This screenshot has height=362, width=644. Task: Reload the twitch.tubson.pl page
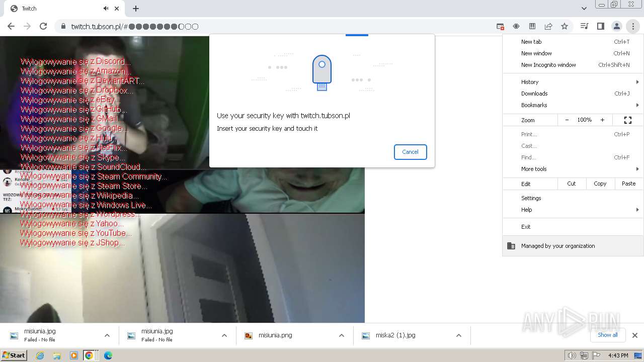[43, 26]
